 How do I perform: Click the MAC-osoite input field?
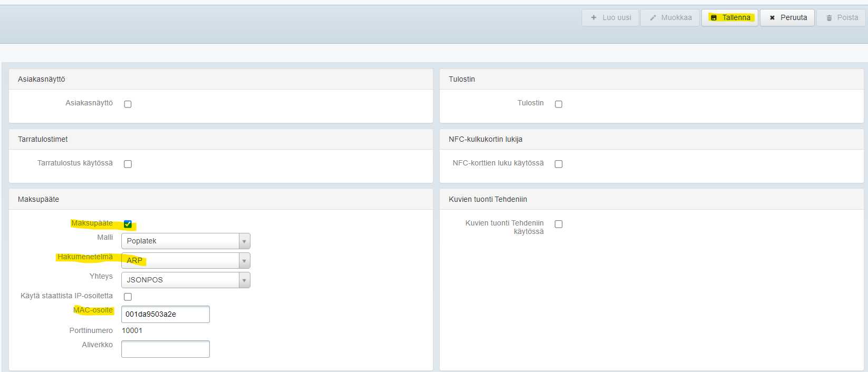click(x=165, y=314)
